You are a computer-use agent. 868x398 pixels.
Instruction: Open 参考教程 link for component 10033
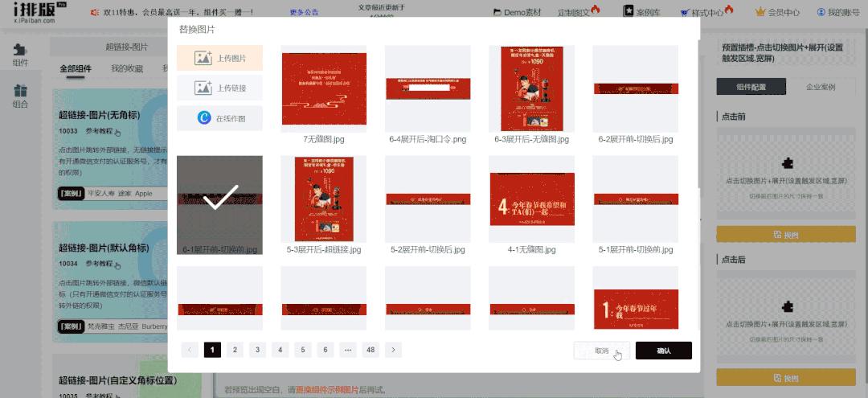(x=102, y=132)
